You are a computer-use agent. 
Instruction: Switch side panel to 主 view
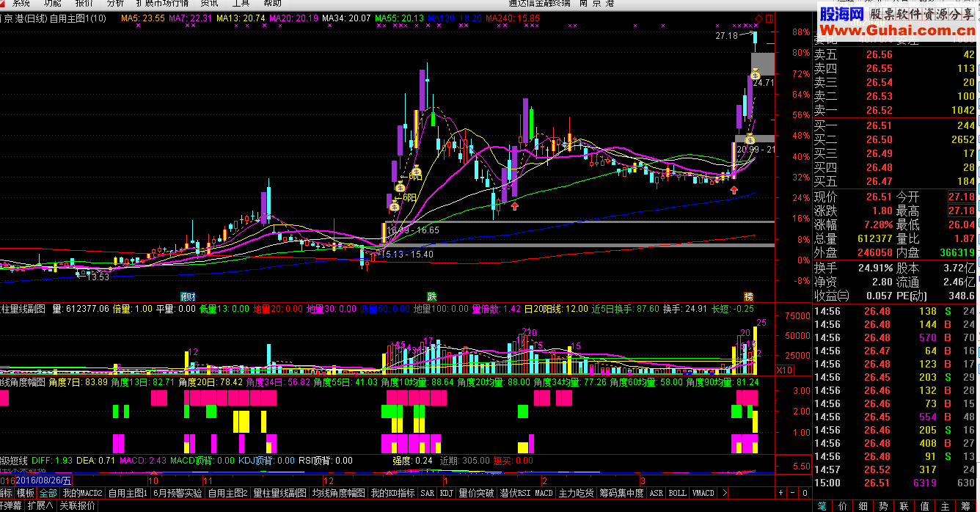pos(946,505)
